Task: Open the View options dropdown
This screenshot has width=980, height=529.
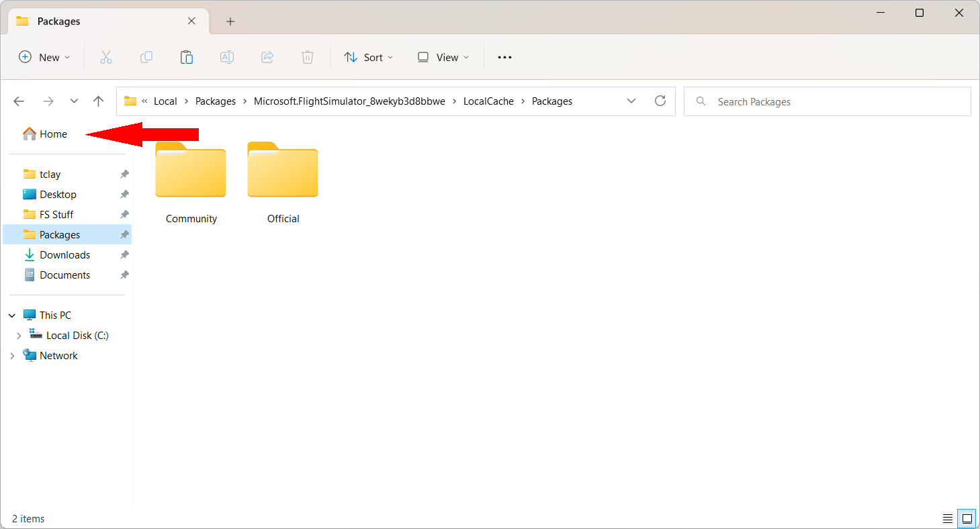Action: (443, 57)
